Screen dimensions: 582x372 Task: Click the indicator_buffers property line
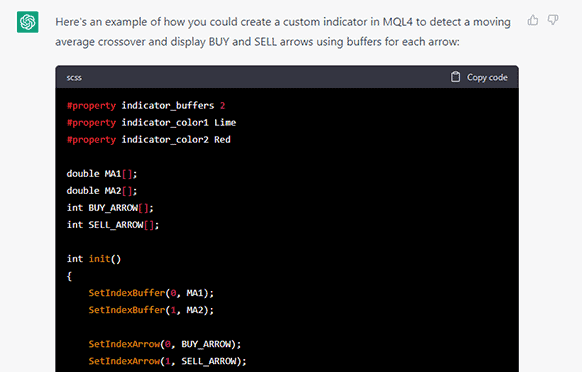(146, 106)
